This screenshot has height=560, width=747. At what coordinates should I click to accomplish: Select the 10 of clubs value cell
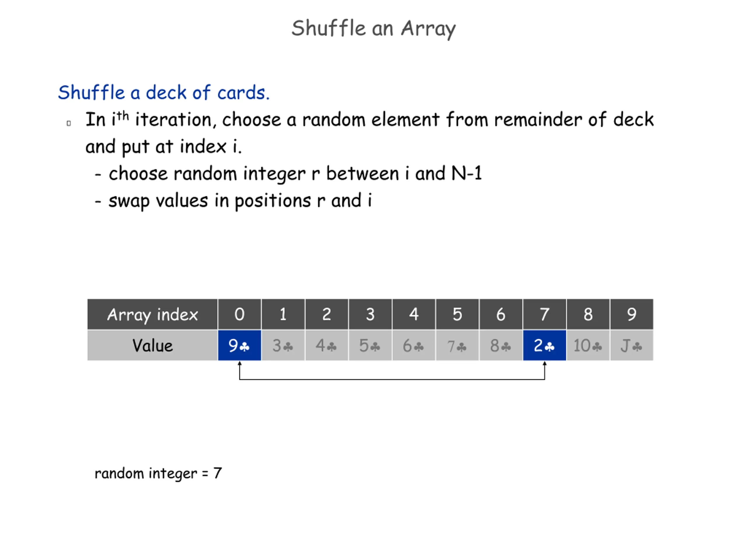click(588, 345)
